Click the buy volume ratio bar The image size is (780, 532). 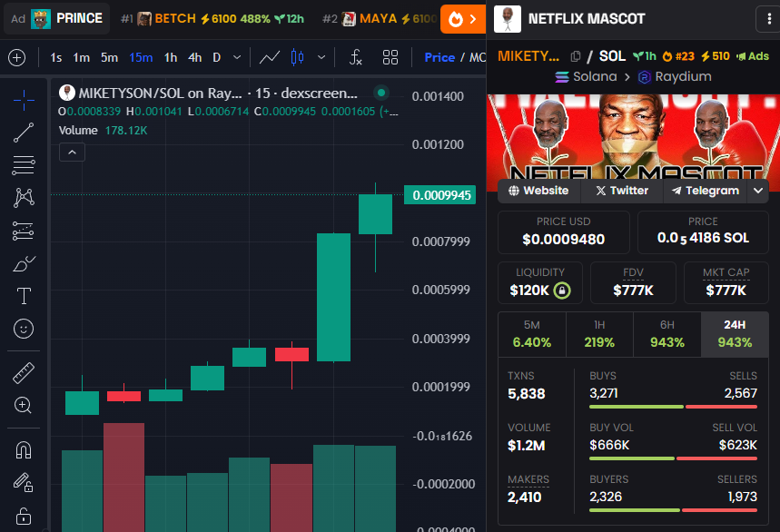pyautogui.click(x=673, y=458)
